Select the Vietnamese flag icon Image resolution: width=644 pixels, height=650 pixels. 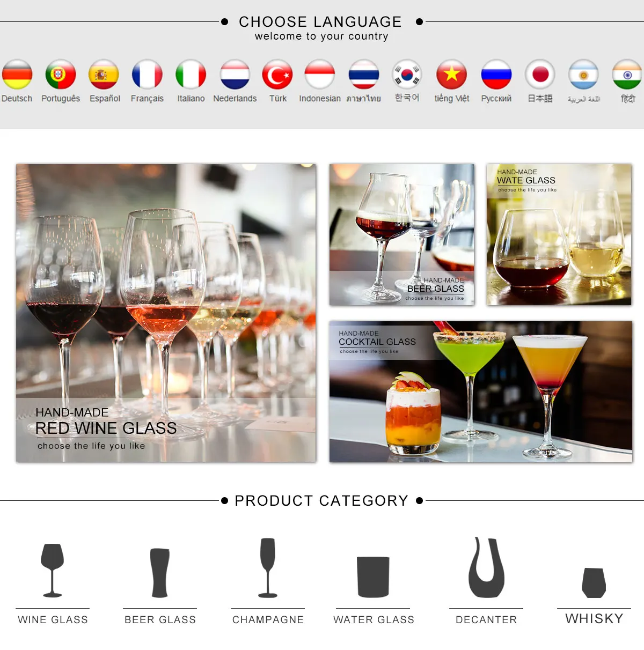[x=452, y=75]
